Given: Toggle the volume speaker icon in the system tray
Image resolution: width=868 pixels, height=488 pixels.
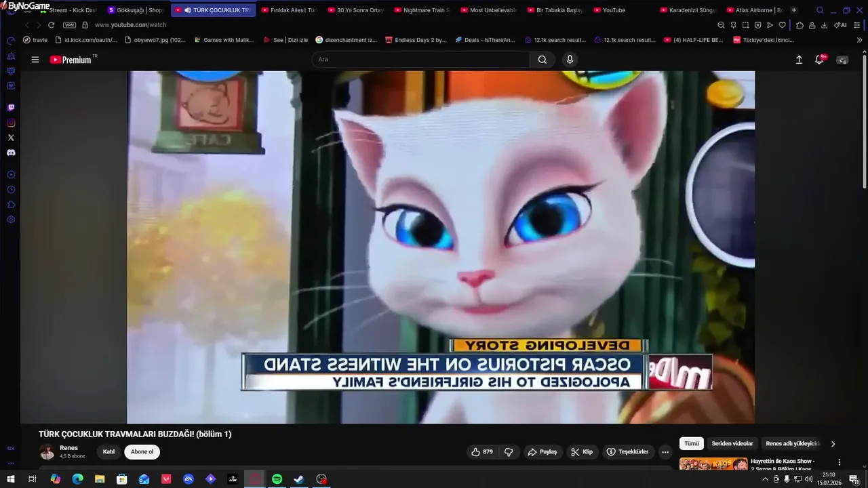Looking at the screenshot, I should pos(808,479).
